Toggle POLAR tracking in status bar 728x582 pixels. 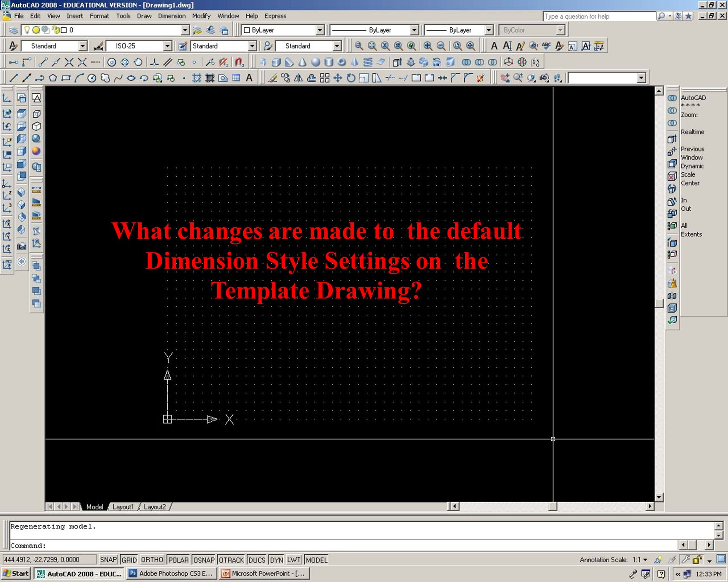(178, 560)
